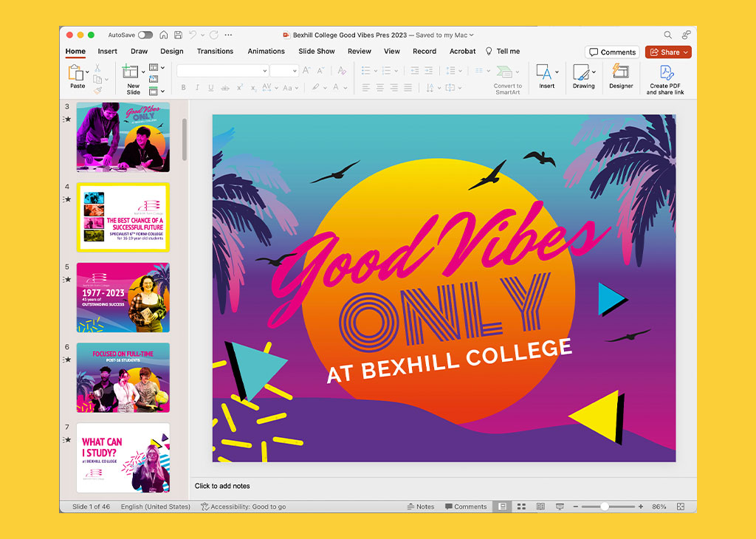The image size is (756, 539).
Task: Open the Insert ribbon tab
Action: click(108, 51)
